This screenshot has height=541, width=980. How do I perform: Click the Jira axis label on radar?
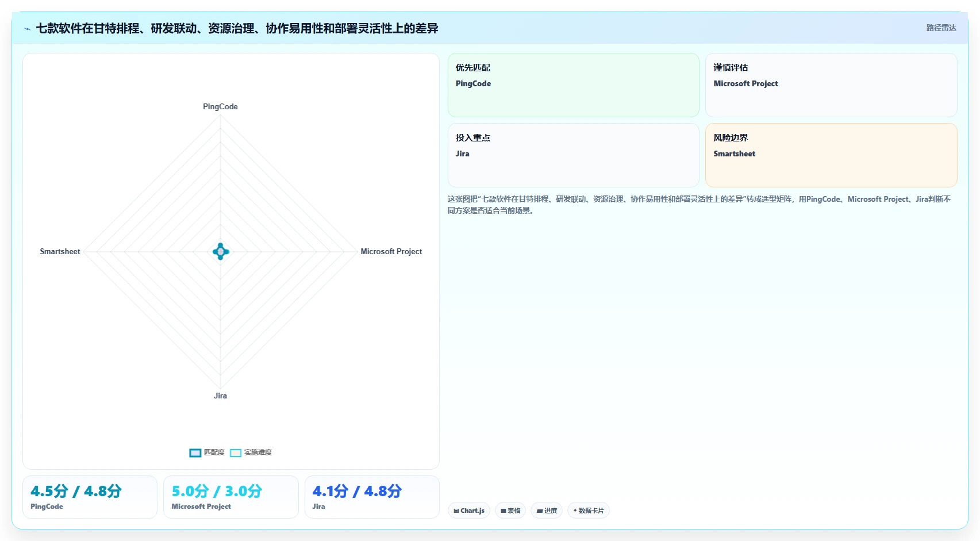(x=220, y=396)
